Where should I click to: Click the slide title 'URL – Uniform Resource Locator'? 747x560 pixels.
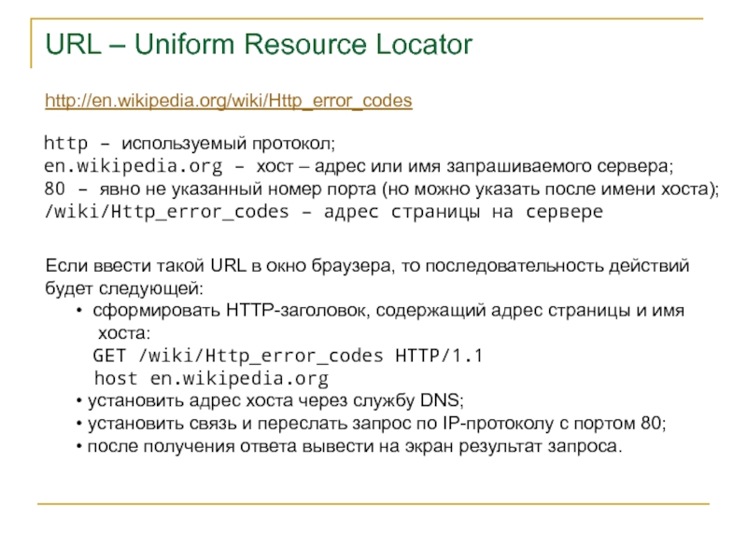(259, 44)
